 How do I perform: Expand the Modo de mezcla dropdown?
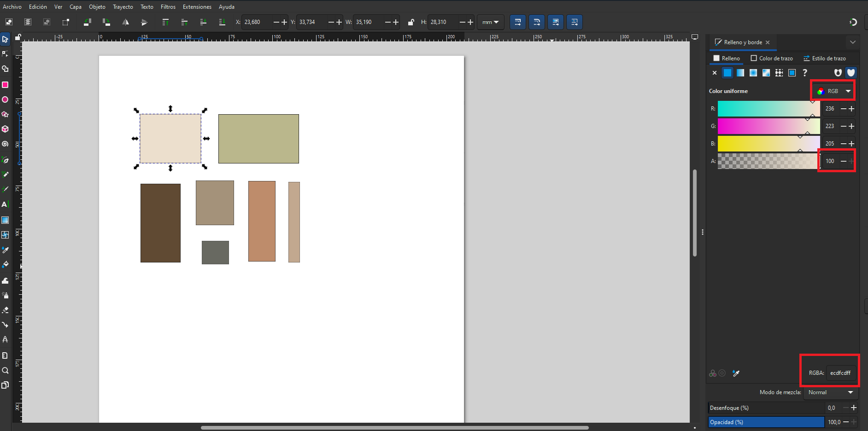tap(831, 392)
